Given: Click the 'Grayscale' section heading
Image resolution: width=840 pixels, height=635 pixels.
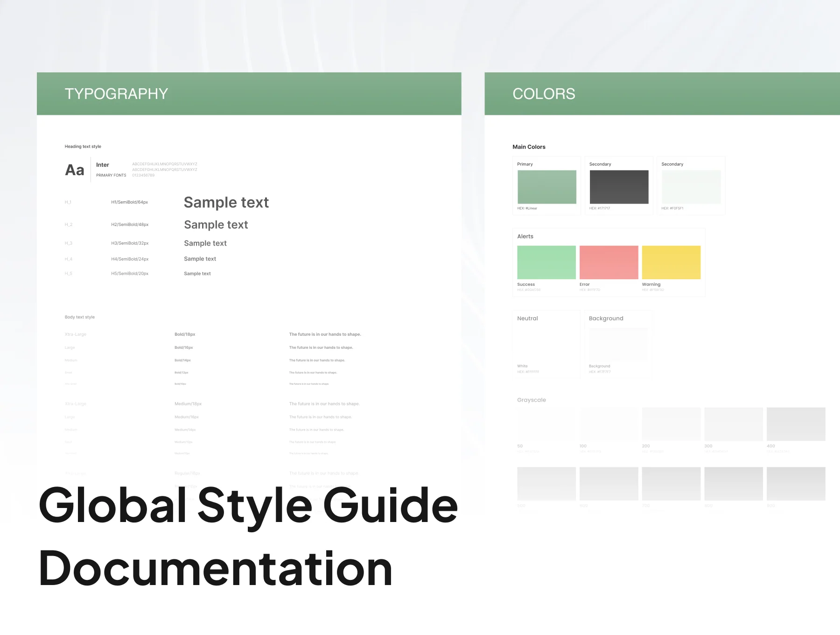Looking at the screenshot, I should pyautogui.click(x=532, y=400).
